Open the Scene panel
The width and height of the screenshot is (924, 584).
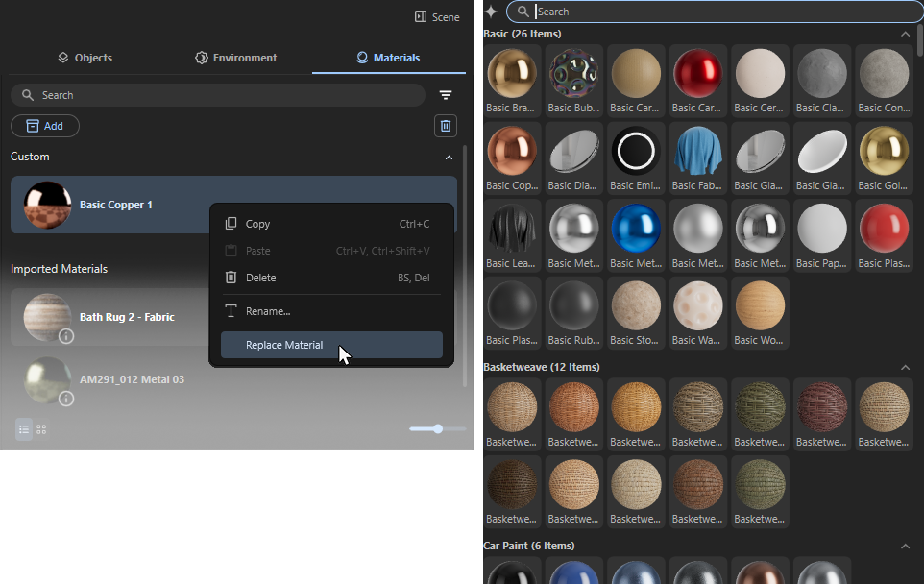[436, 16]
